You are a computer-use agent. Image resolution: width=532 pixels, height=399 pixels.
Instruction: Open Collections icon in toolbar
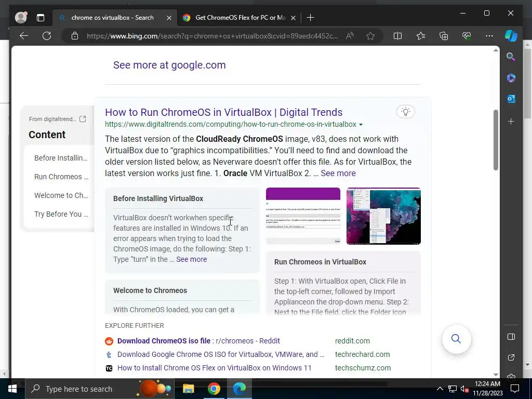444,36
